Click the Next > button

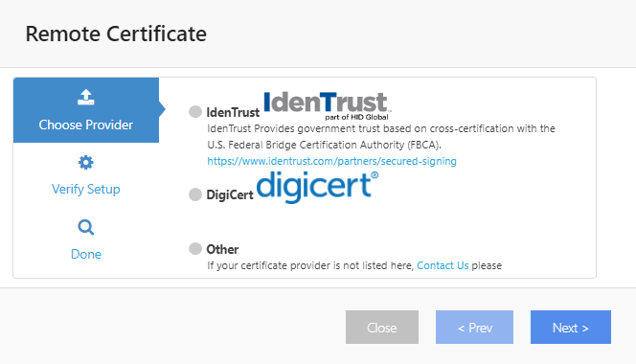pyautogui.click(x=571, y=327)
